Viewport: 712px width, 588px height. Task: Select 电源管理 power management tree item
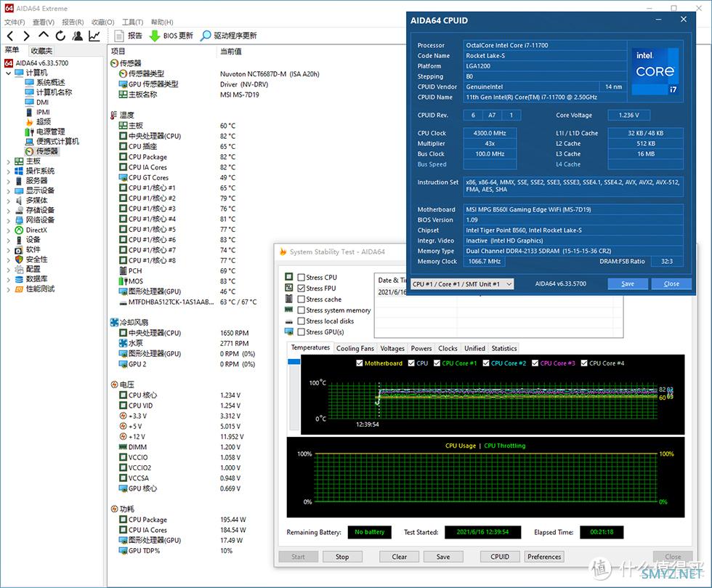coord(50,132)
